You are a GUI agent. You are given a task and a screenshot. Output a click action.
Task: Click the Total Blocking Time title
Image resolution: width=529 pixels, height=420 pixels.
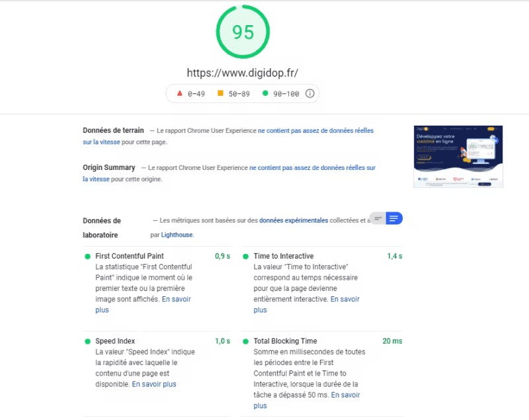286,341
